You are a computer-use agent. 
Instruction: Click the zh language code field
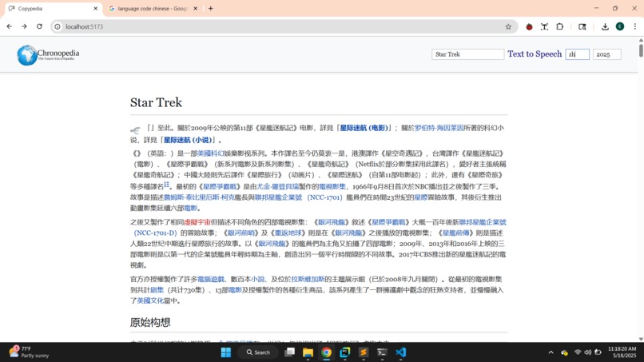pyautogui.click(x=577, y=54)
